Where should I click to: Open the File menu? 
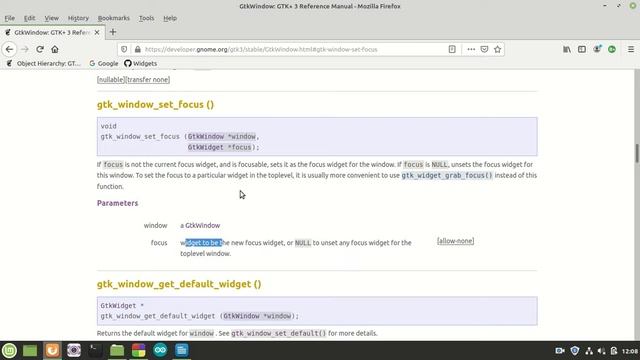point(9,18)
